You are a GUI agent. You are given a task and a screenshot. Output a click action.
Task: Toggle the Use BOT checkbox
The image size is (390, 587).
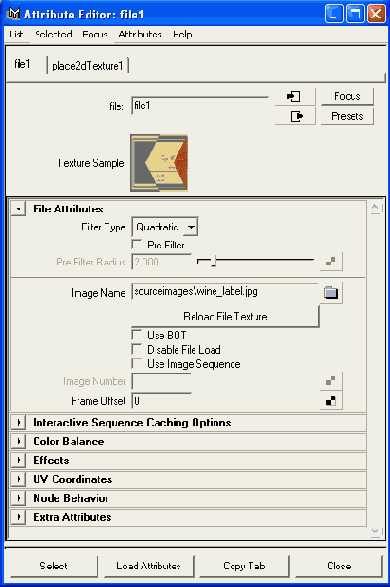[137, 334]
